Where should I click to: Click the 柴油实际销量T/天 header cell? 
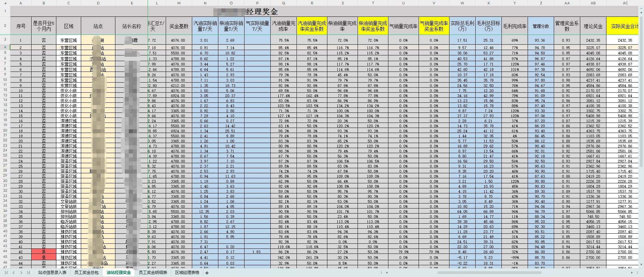[231, 26]
